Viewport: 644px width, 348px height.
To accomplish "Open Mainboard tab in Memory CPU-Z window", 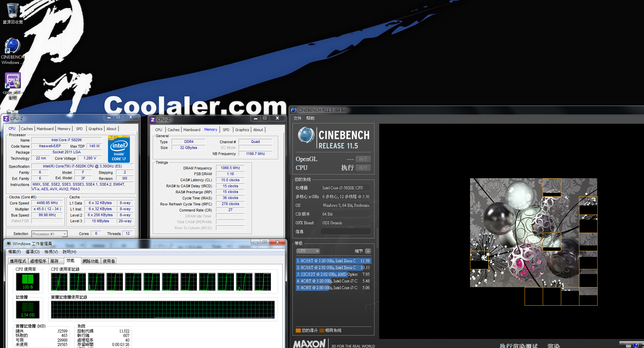I will coord(192,130).
